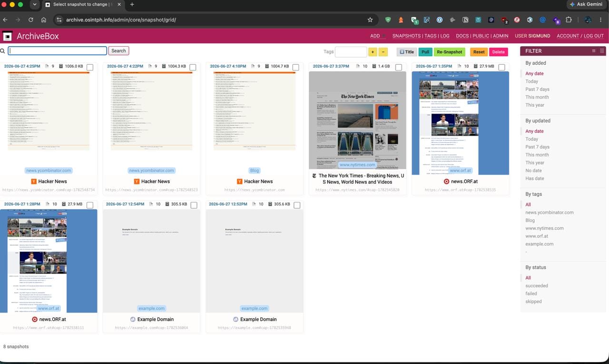609x364 pixels.
Task: Open the orange extension icon beside the green shield
Action: coord(401,20)
